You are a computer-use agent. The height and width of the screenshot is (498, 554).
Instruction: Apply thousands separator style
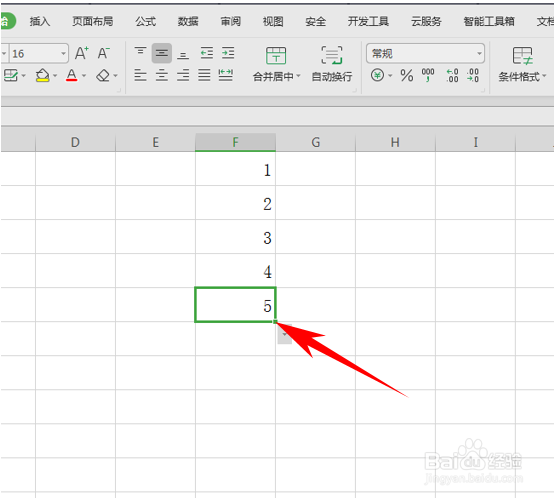pyautogui.click(x=428, y=75)
